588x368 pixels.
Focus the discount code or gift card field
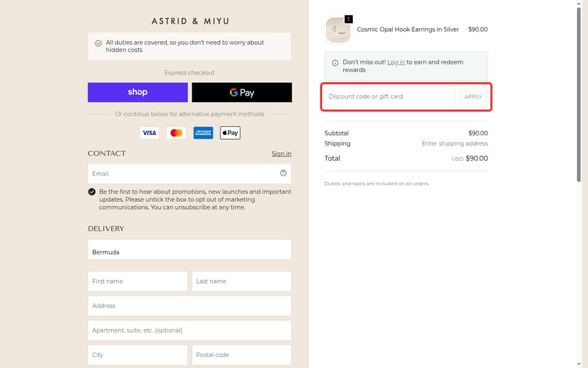coord(390,97)
